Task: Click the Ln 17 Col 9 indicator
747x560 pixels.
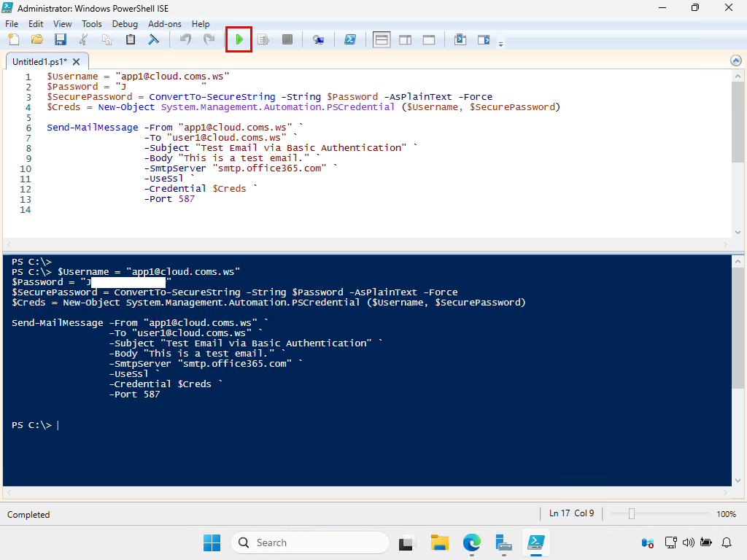Action: pos(572,513)
